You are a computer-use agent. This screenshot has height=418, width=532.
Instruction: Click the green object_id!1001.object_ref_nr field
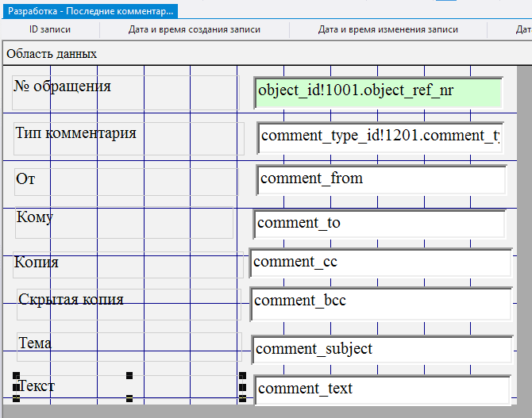pos(379,91)
